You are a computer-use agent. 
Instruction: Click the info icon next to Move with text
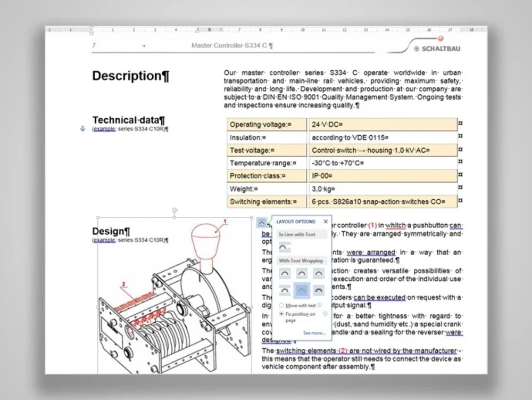point(320,305)
